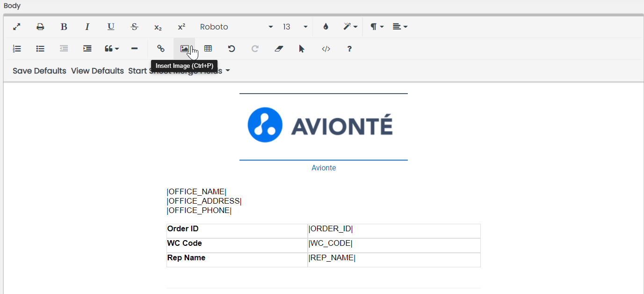Screen dimensions: 644x294
Task: Open the code view editor
Action: (x=326, y=49)
